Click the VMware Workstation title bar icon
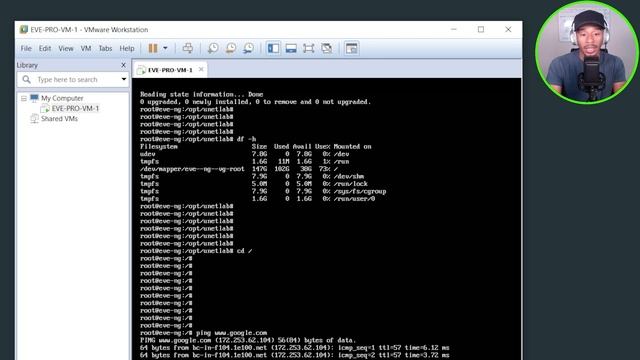 [24, 29]
